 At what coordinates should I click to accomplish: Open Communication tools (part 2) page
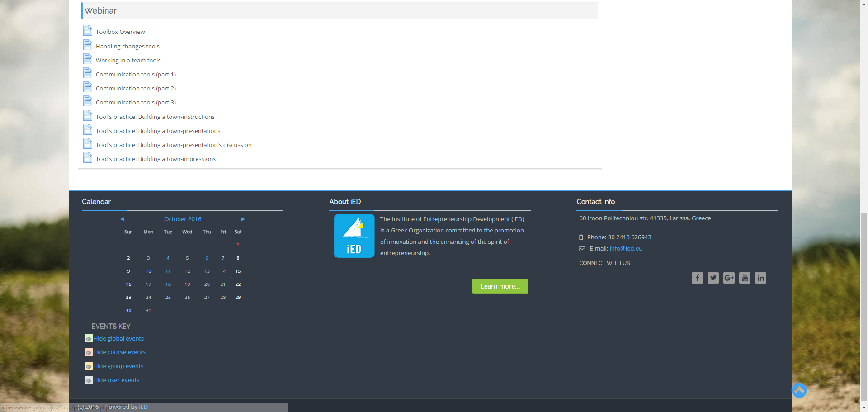click(136, 88)
